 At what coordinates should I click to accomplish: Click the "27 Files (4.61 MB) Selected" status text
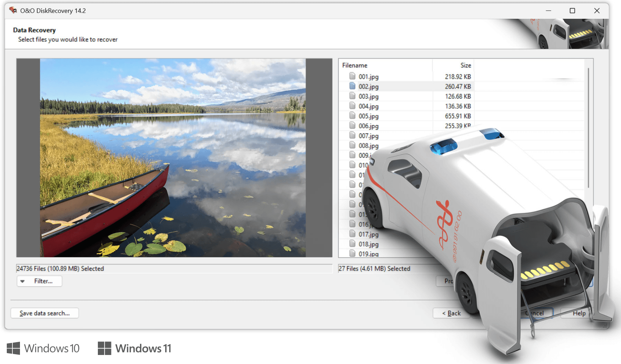[x=374, y=268]
